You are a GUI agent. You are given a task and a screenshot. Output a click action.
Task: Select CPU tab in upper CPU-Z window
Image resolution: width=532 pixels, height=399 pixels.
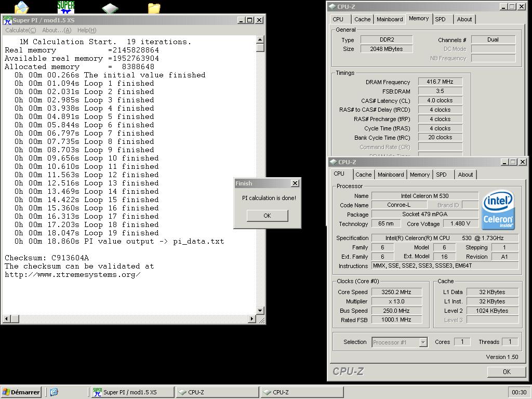tap(338, 19)
